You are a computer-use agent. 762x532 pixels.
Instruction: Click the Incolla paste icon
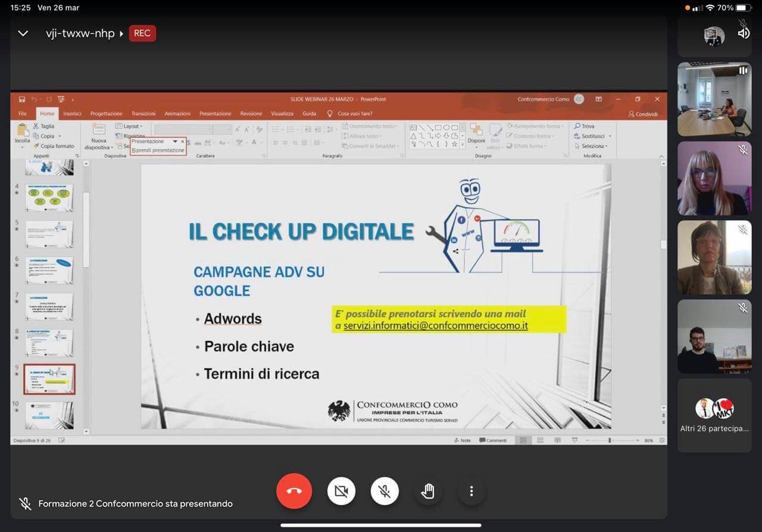(23, 130)
